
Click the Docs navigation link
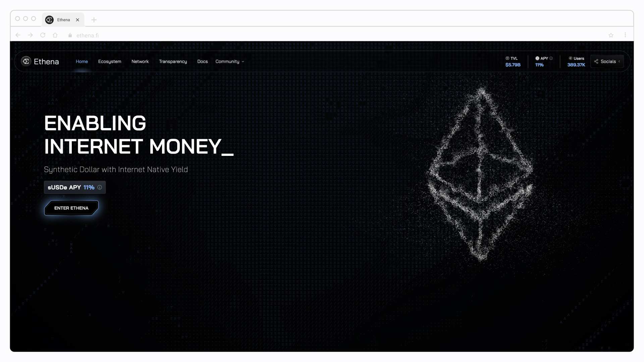[202, 61]
